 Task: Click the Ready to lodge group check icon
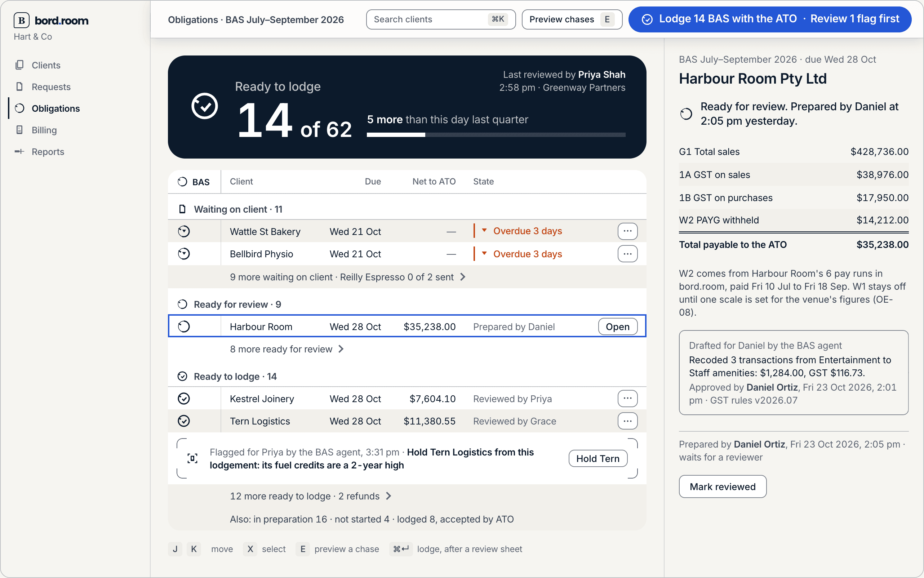[182, 377]
